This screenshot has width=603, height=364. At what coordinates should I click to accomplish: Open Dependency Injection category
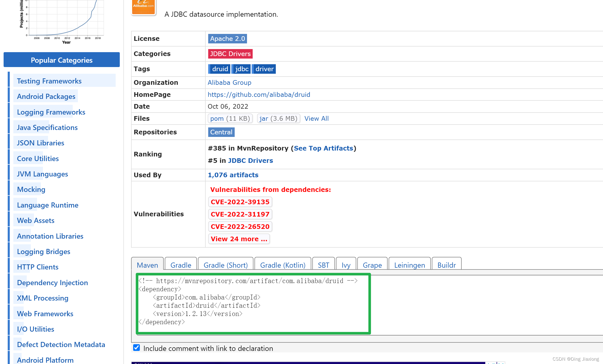point(52,283)
